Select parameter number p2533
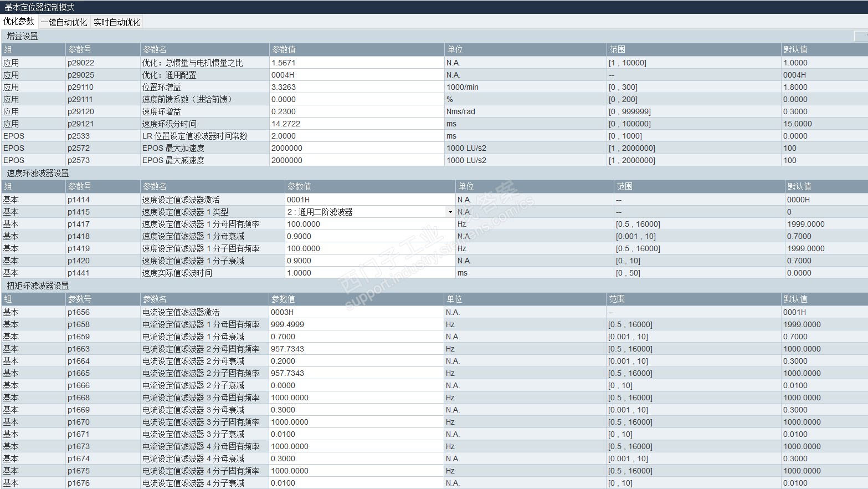This screenshot has height=489, width=868. point(79,136)
